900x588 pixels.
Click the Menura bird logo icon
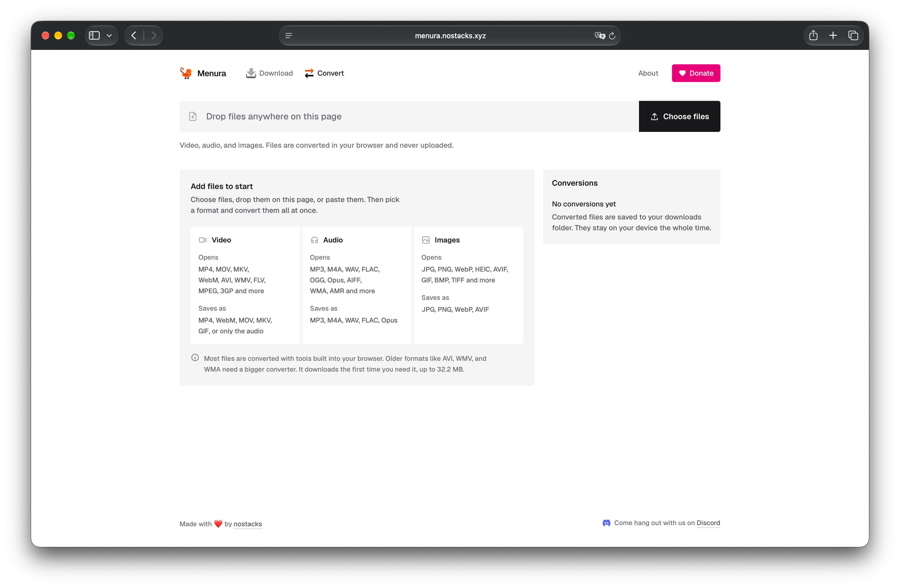186,73
